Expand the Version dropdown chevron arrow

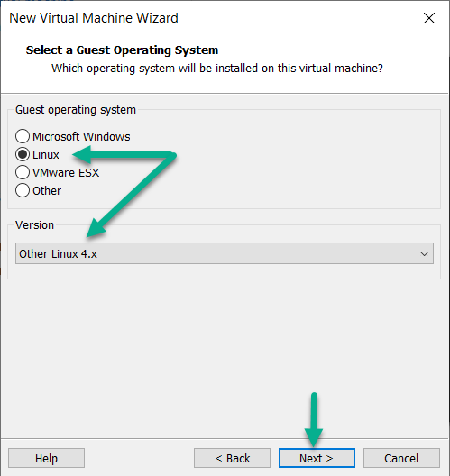click(x=424, y=253)
